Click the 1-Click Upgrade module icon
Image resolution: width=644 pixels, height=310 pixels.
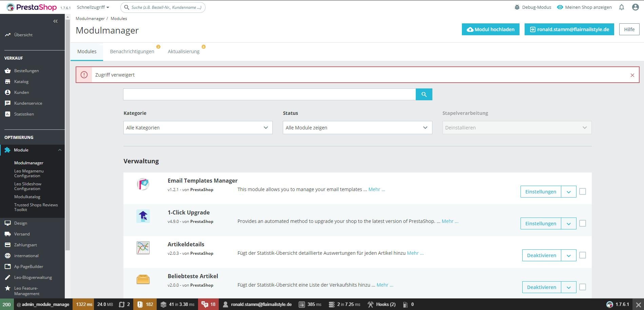tap(143, 216)
